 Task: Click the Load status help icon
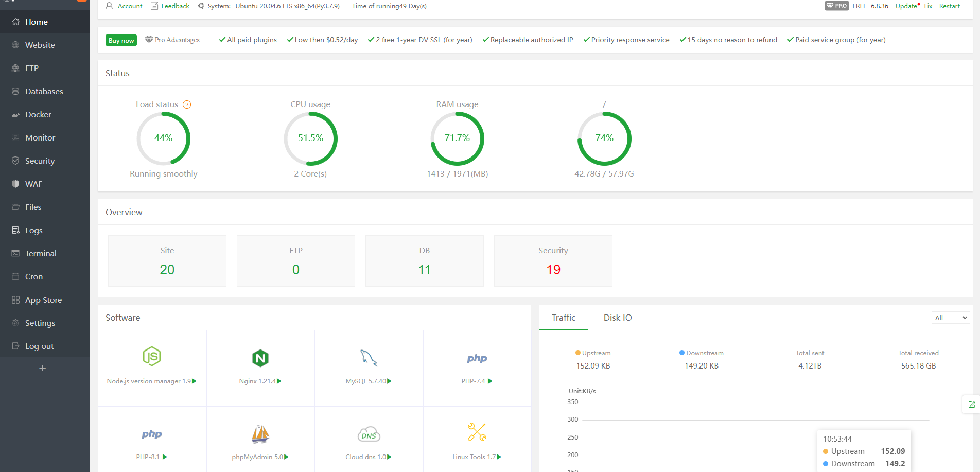click(187, 104)
